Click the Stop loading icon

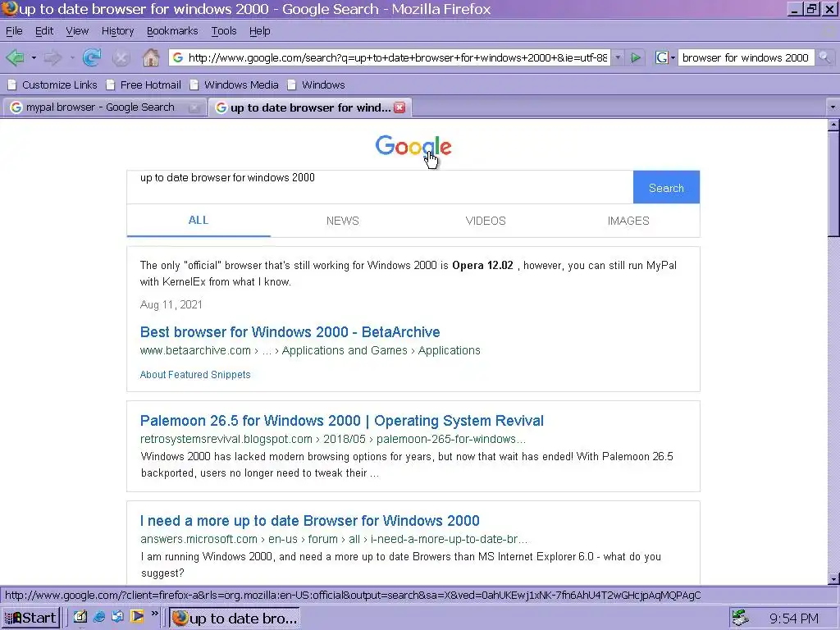pos(121,58)
